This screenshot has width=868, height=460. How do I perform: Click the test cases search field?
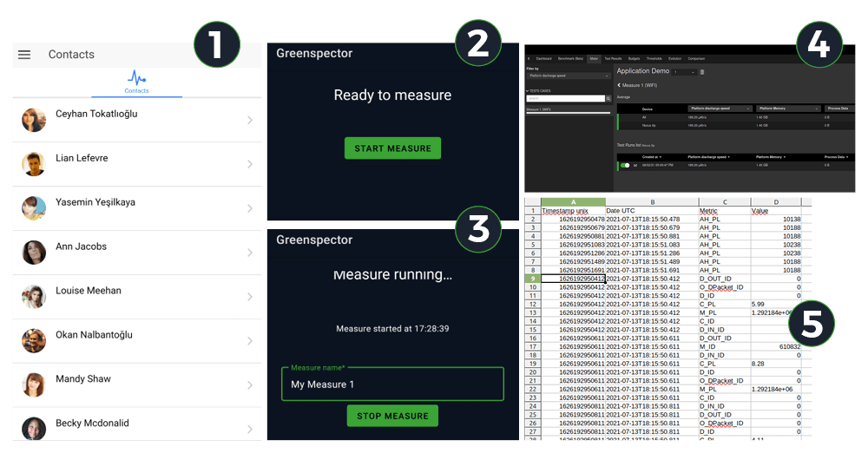pyautogui.click(x=566, y=99)
